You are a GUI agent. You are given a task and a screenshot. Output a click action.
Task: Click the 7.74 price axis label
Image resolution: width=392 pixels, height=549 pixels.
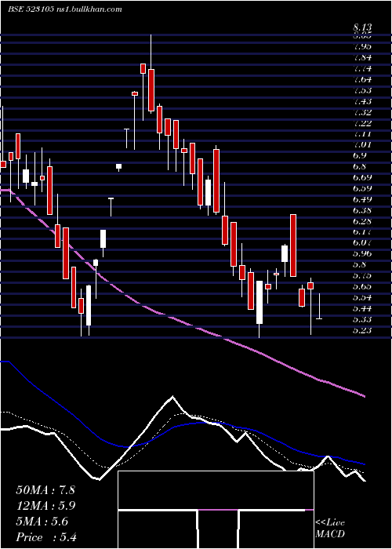[362, 68]
